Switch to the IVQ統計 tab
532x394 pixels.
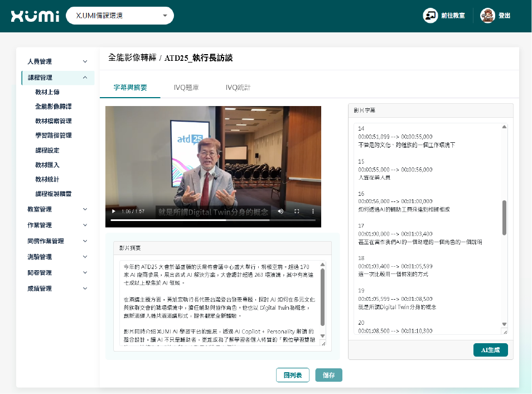(x=238, y=88)
